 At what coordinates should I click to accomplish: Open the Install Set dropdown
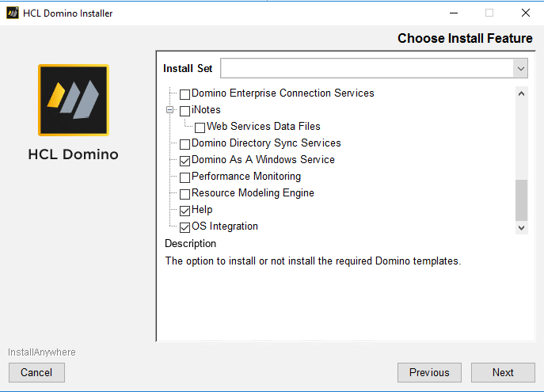[520, 69]
